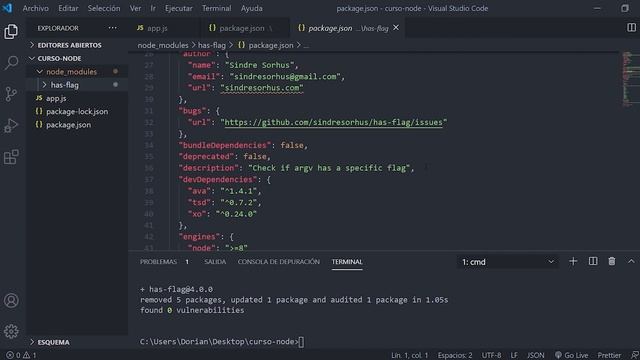Screen dimensions: 640x360
Task: Start Go Live server from status bar
Action: coord(571,355)
